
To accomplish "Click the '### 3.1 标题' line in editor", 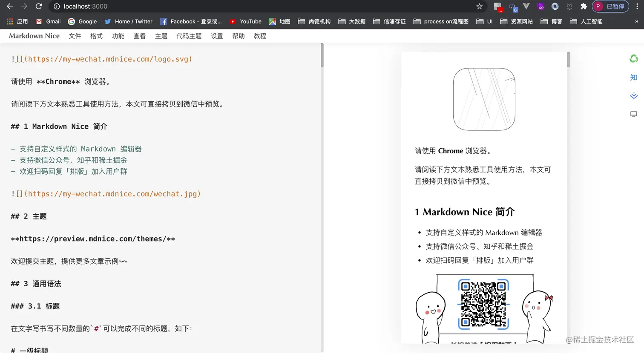I will pyautogui.click(x=35, y=306).
